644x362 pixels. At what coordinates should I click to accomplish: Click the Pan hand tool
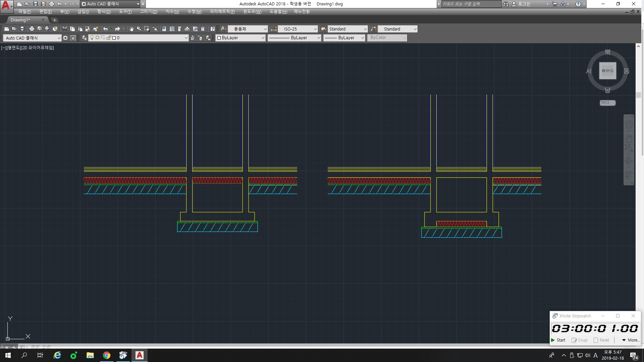click(x=131, y=29)
